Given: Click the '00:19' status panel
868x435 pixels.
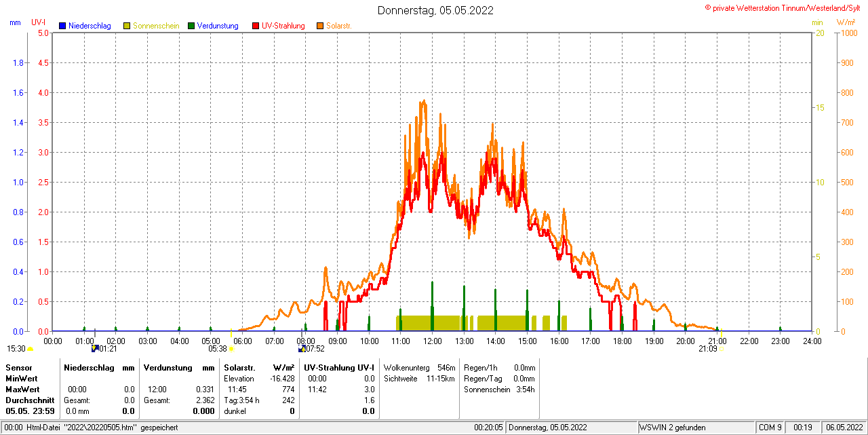Looking at the screenshot, I should 804,428.
